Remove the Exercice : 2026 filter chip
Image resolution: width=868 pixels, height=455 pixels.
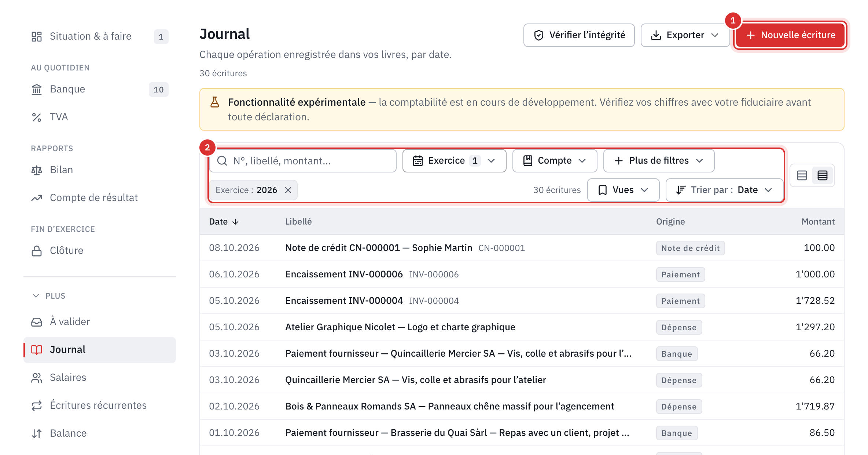(x=288, y=190)
